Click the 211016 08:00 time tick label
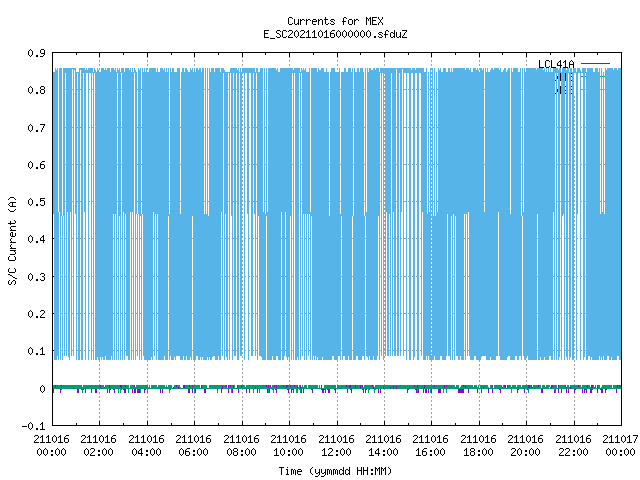This screenshot has height=480, width=640. (241, 445)
